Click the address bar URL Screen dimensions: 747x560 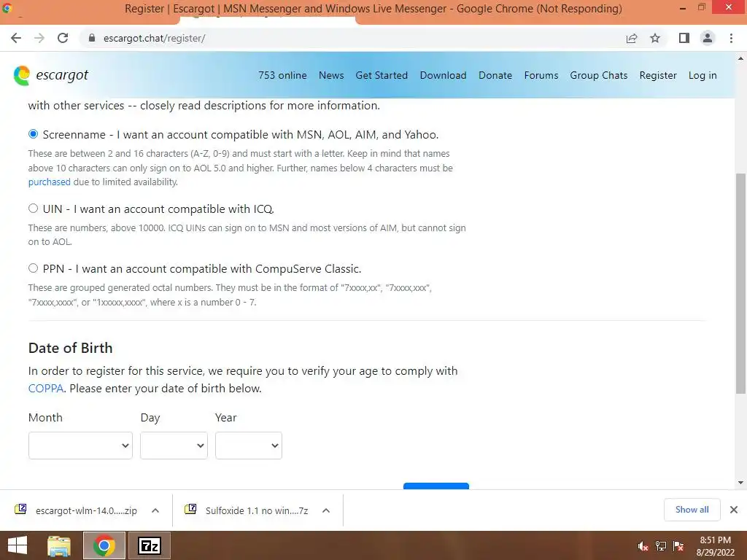(154, 38)
